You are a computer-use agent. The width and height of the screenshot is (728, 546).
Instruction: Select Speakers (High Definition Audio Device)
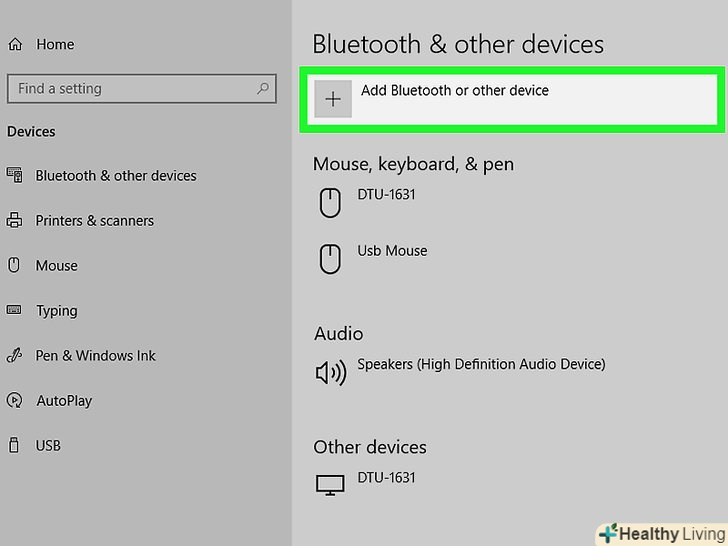click(x=481, y=364)
